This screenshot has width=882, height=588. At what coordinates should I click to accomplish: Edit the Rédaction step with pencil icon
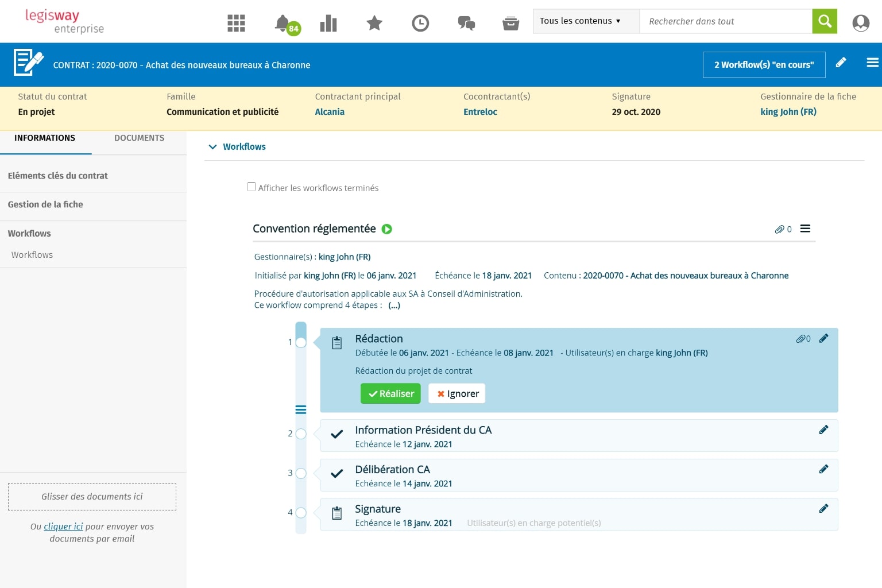[823, 338]
